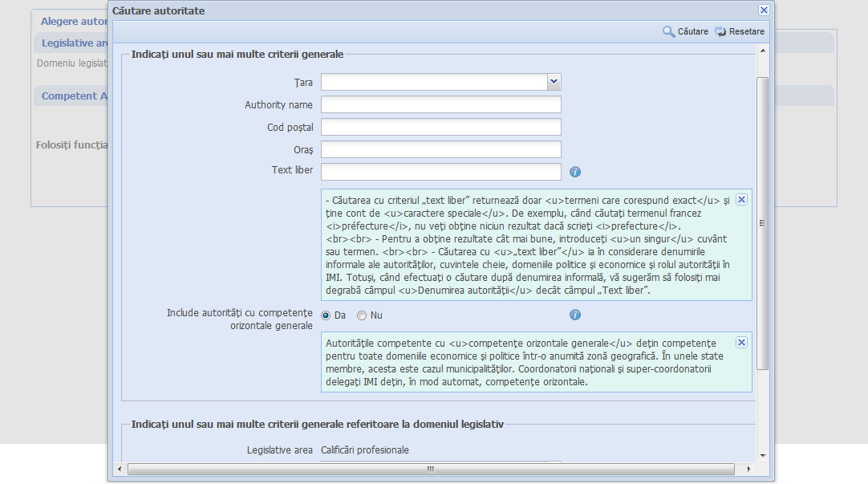Click info icon beside Da/Nu options
This screenshot has width=868, height=484.
tap(575, 315)
